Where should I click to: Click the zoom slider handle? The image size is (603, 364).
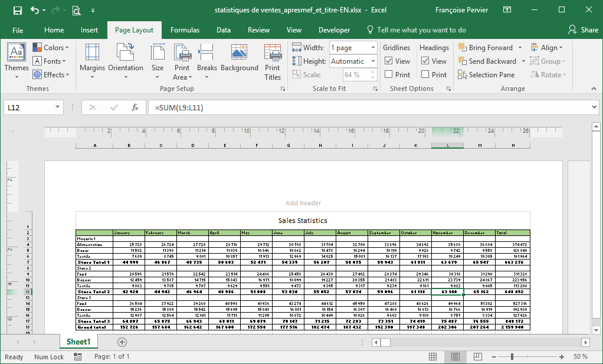512,357
